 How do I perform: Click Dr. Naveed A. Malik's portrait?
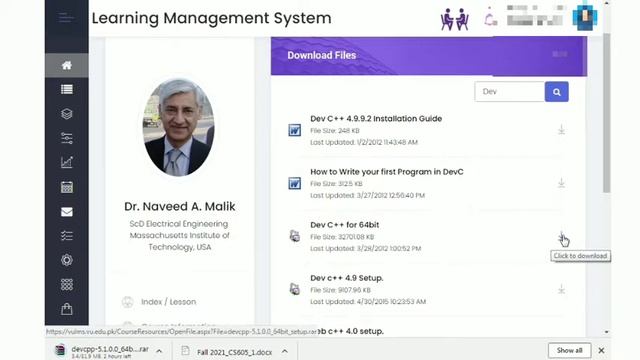(178, 127)
